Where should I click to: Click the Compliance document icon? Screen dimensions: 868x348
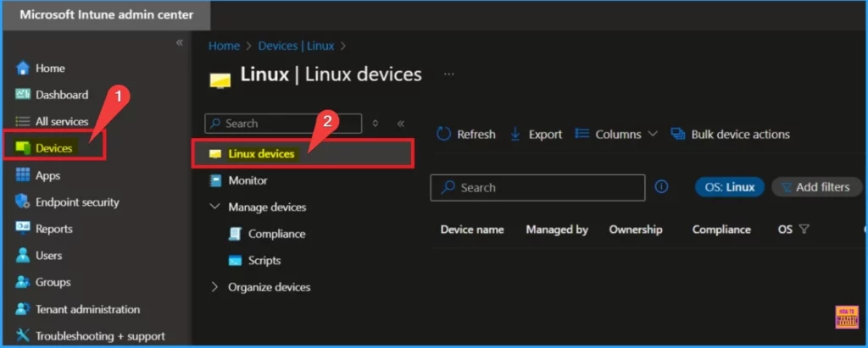235,234
